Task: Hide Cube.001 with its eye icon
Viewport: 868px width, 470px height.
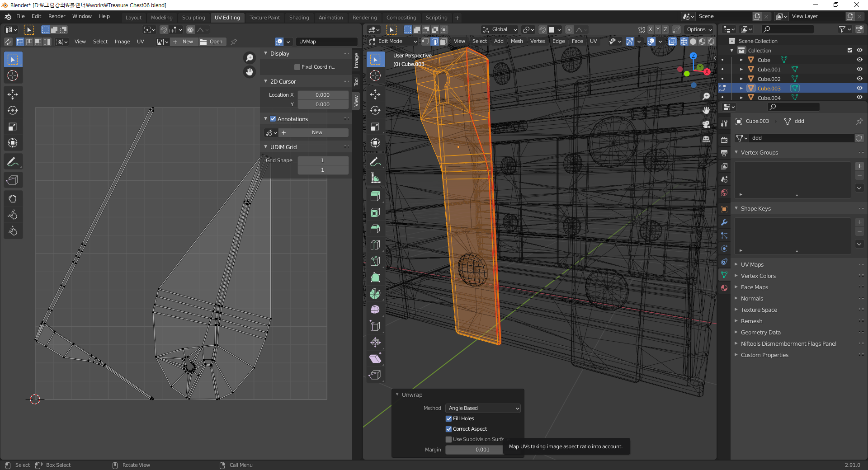Action: coord(859,69)
